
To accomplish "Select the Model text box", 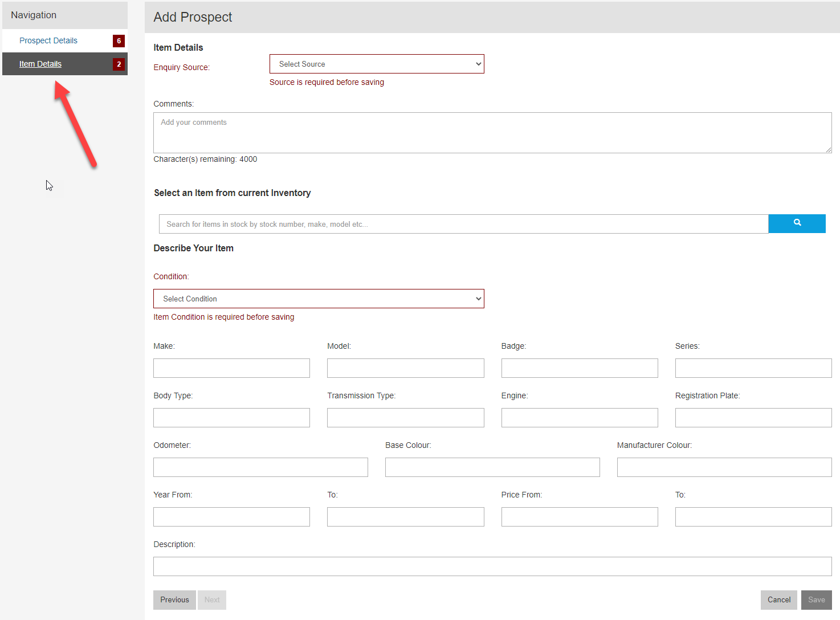I will pos(405,368).
